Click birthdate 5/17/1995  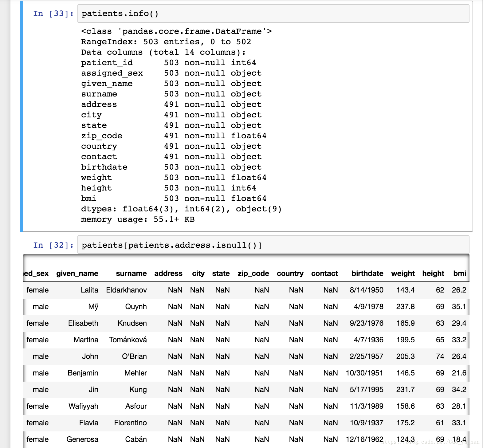click(x=366, y=390)
